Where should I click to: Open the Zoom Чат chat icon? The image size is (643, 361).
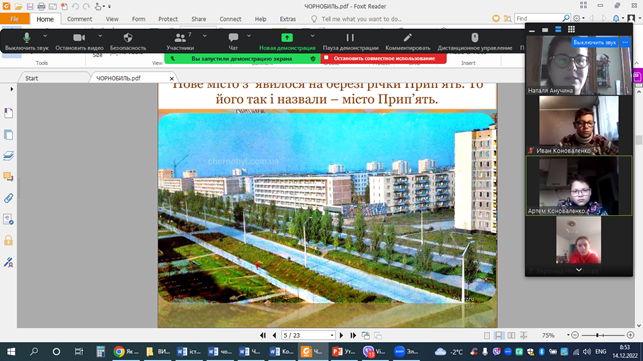coord(233,41)
